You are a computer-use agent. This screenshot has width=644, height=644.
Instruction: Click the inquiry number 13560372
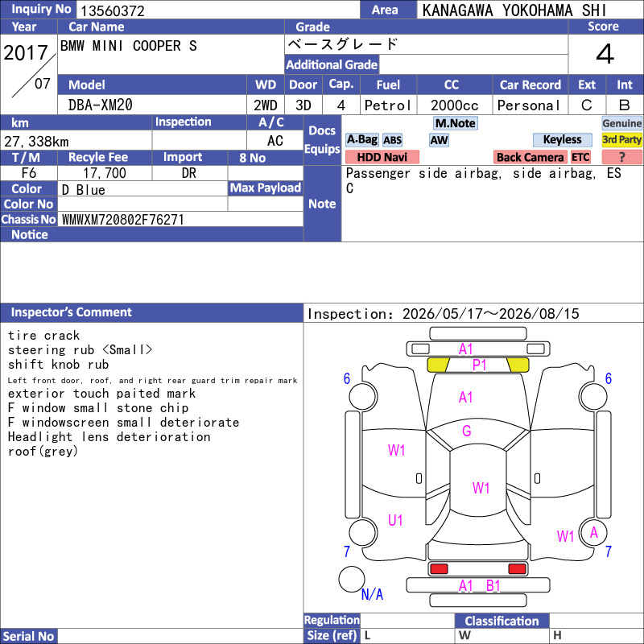point(113,10)
